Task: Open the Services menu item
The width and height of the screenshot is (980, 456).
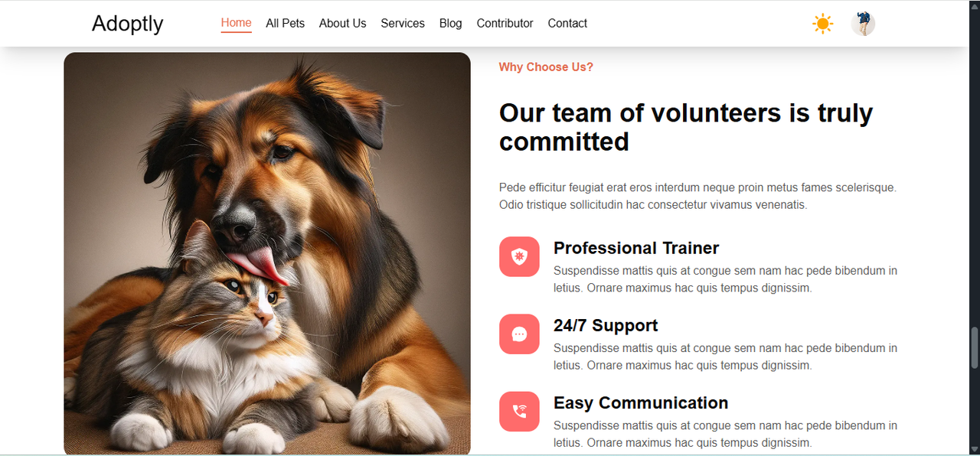Action: (x=403, y=24)
